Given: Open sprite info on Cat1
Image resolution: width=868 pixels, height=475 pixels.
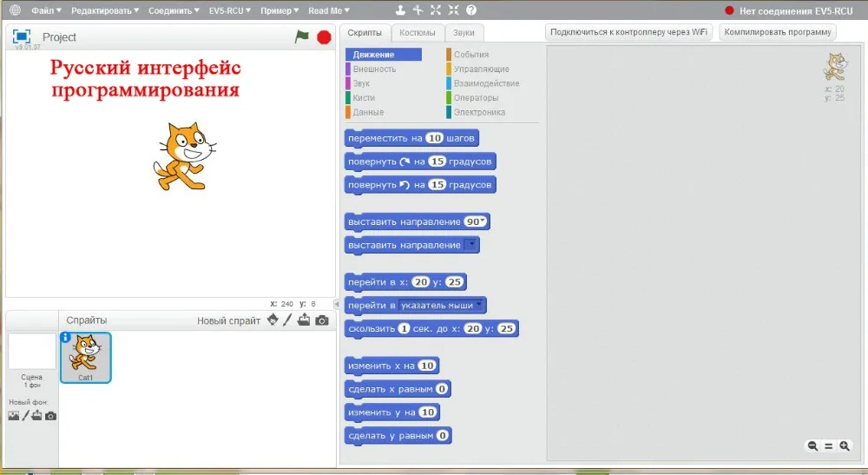Looking at the screenshot, I should pos(65,337).
